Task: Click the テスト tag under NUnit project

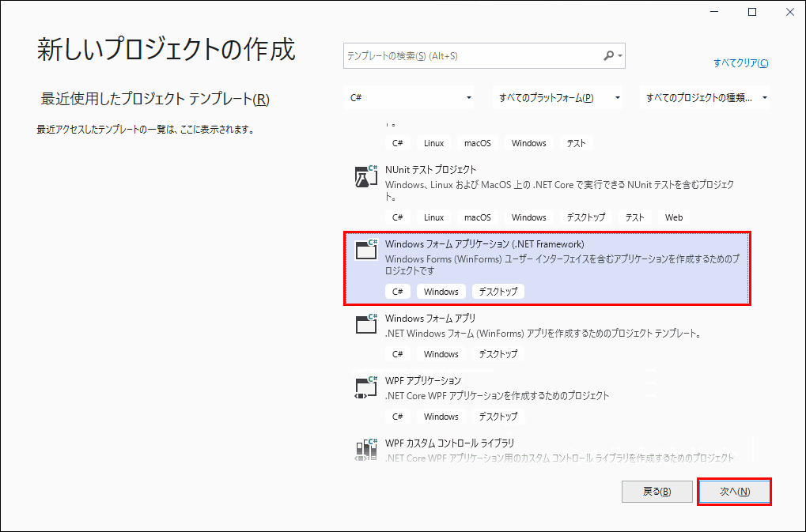Action: pyautogui.click(x=635, y=217)
